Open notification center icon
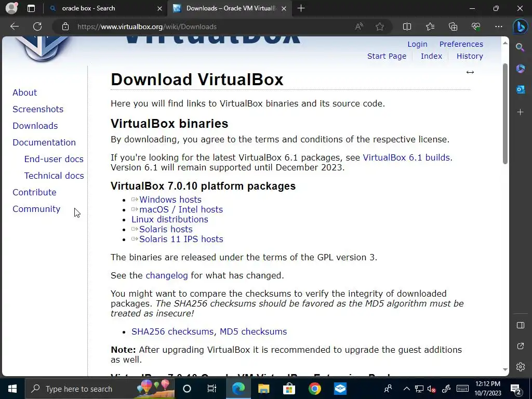This screenshot has width=532, height=399. (x=516, y=389)
